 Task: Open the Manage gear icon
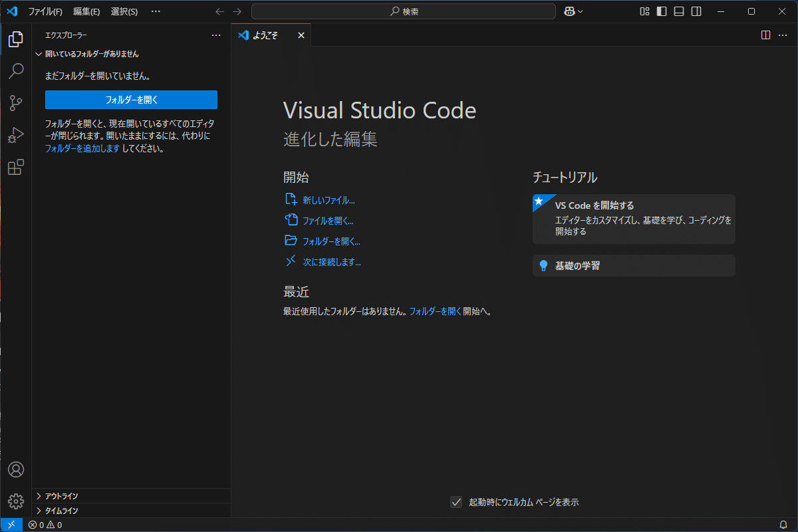coord(16,501)
